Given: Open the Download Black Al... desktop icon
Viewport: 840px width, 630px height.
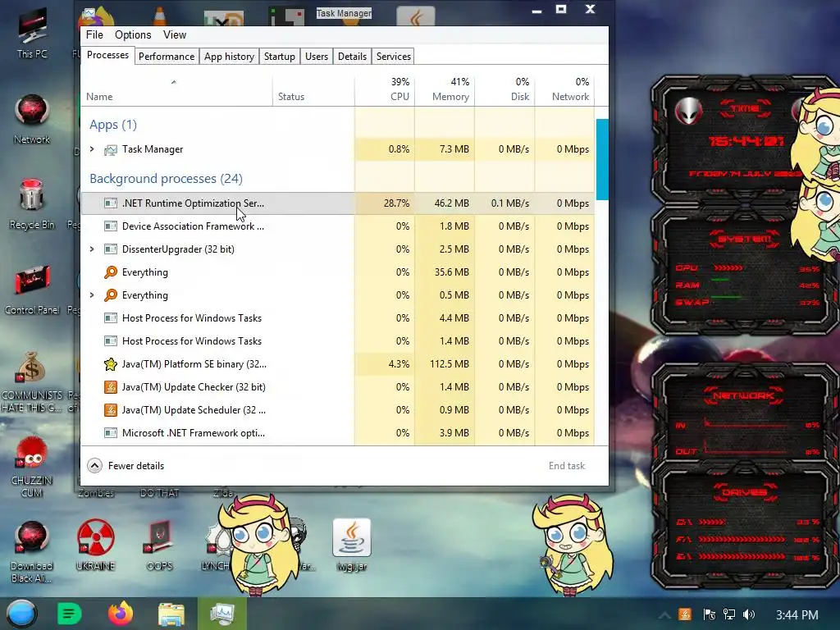Looking at the screenshot, I should 32,552.
